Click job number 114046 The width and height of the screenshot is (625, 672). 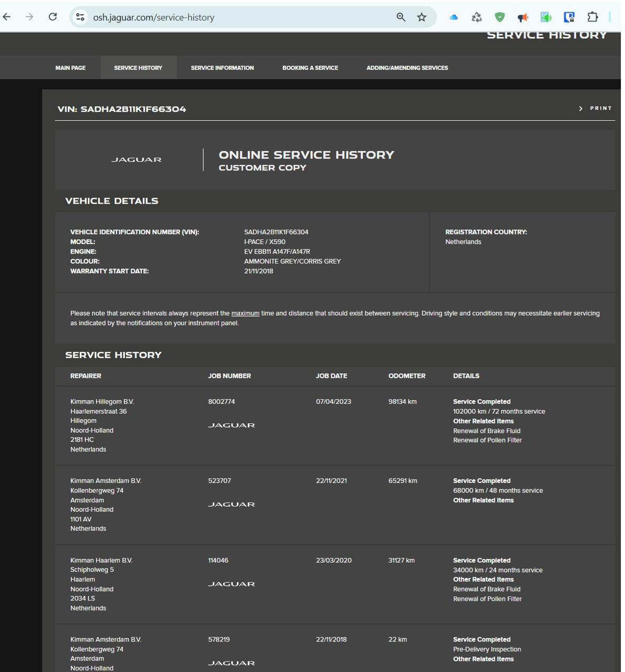point(218,561)
